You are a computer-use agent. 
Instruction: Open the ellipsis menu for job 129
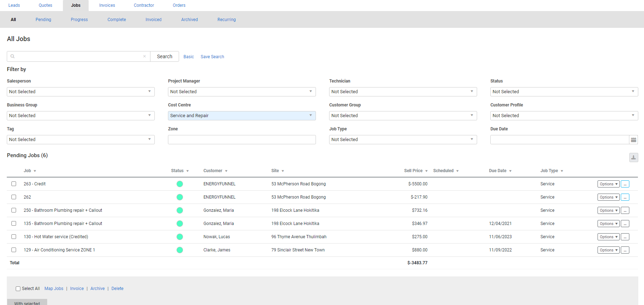click(x=625, y=250)
